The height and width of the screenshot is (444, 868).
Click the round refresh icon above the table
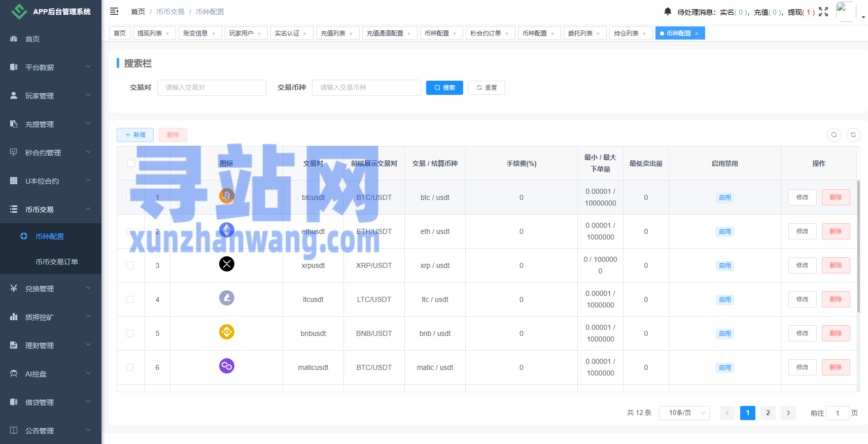[x=853, y=135]
